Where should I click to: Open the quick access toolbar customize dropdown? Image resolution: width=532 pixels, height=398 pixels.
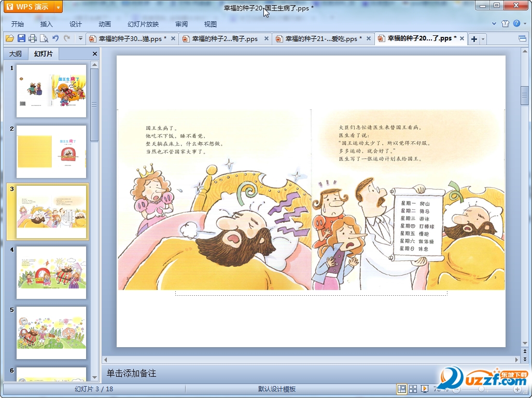click(80, 38)
